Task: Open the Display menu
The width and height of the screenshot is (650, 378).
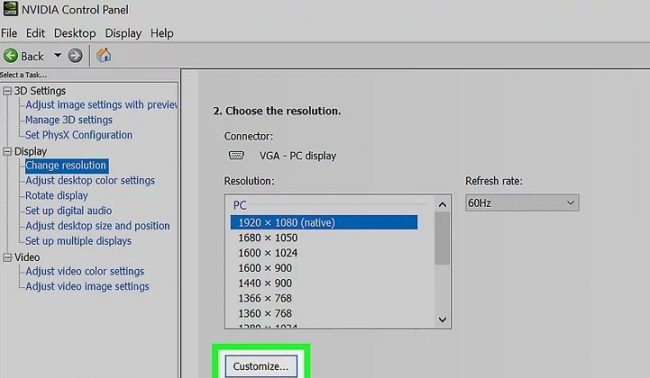Action: pyautogui.click(x=123, y=33)
